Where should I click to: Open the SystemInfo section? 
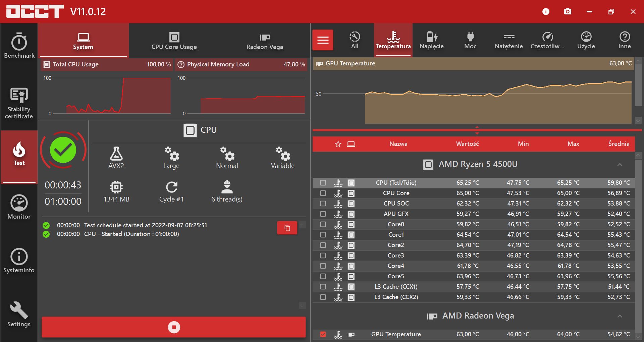coord(19,261)
